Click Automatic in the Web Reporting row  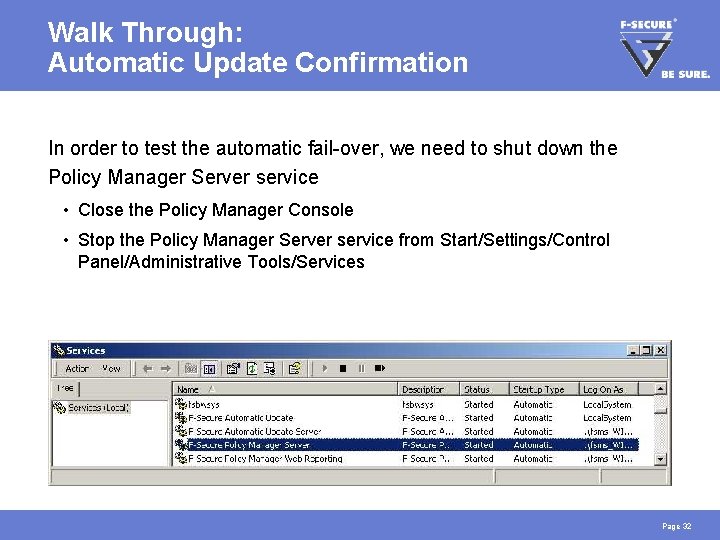[533, 458]
